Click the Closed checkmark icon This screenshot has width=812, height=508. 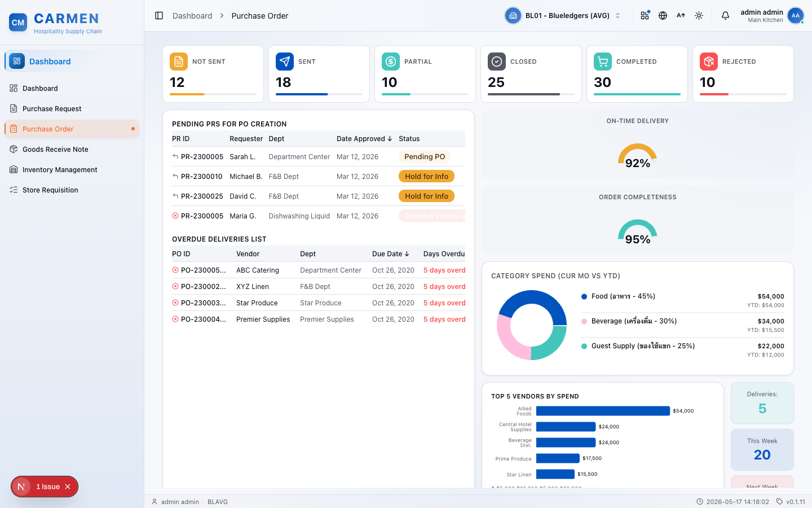(497, 62)
